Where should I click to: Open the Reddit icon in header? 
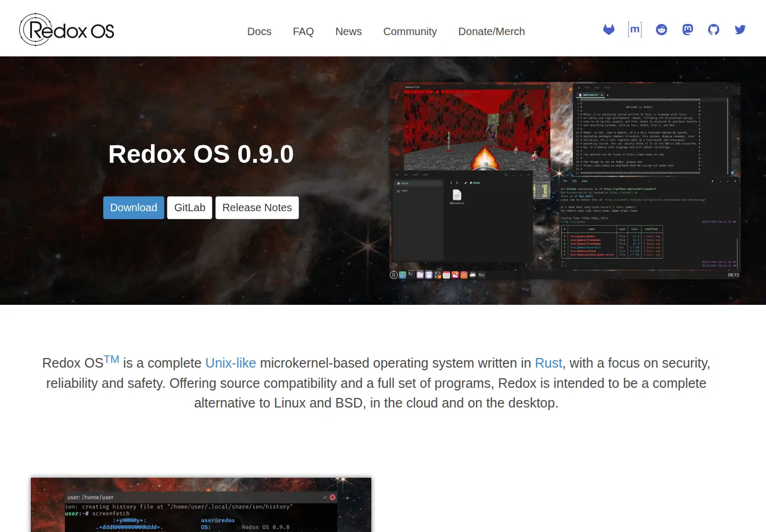tap(661, 30)
